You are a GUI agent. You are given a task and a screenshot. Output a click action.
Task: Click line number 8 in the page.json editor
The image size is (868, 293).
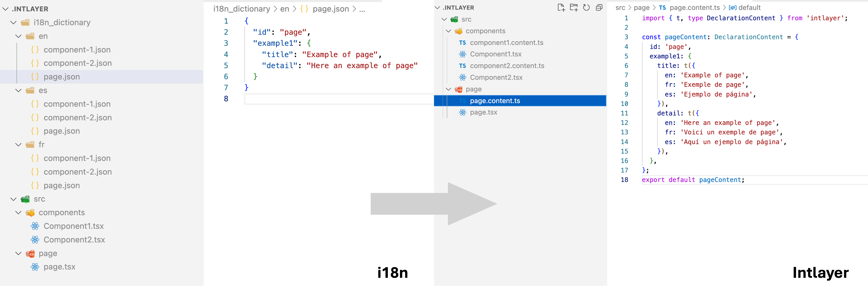click(226, 99)
